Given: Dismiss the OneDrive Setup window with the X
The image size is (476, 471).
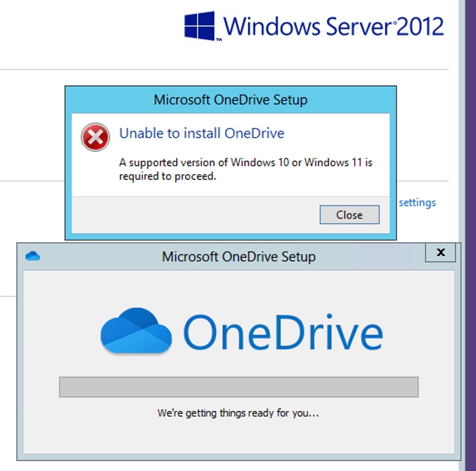Looking at the screenshot, I should 441,252.
